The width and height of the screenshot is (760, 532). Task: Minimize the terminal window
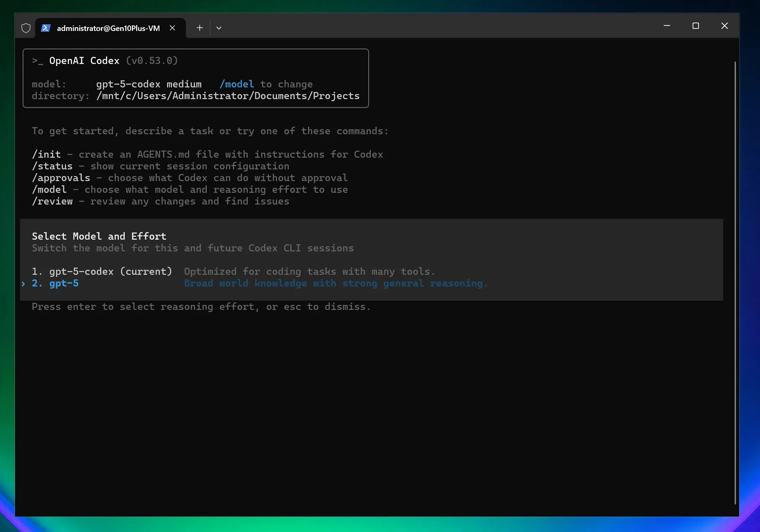pyautogui.click(x=667, y=26)
